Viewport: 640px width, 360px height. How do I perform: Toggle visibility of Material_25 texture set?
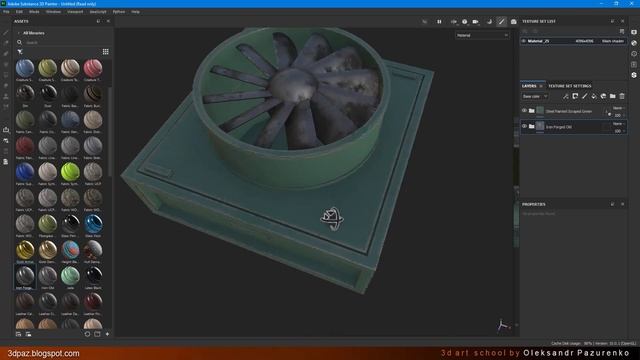click(524, 41)
